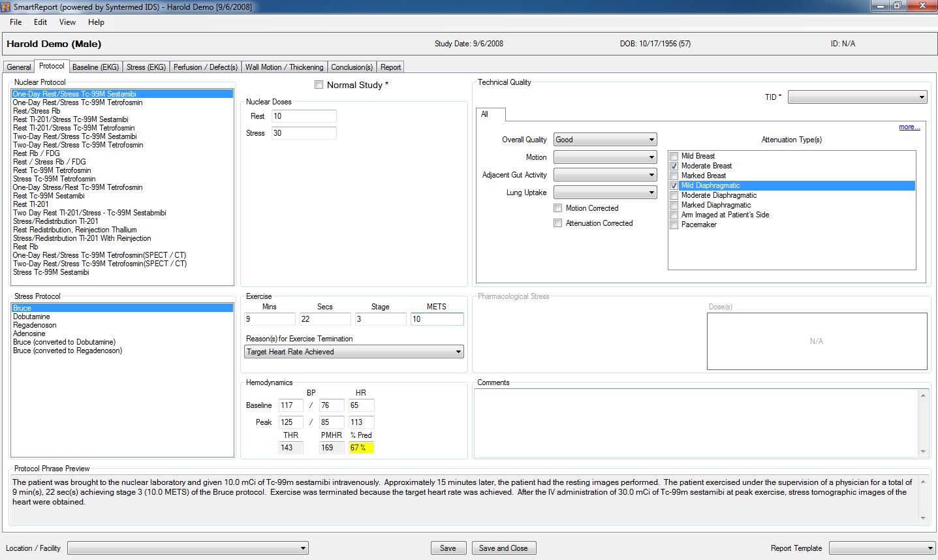Click the Save and Close button
The height and width of the screenshot is (560, 938).
(x=503, y=548)
